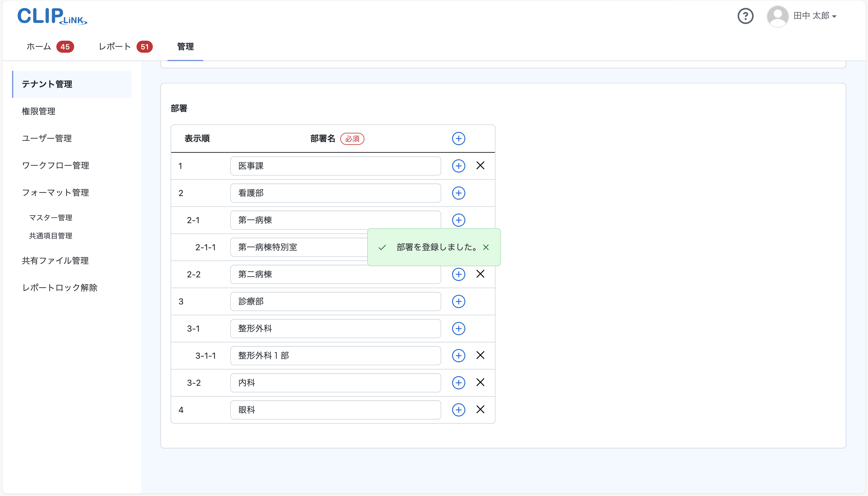Go to ユーザー管理 page

pyautogui.click(x=47, y=138)
